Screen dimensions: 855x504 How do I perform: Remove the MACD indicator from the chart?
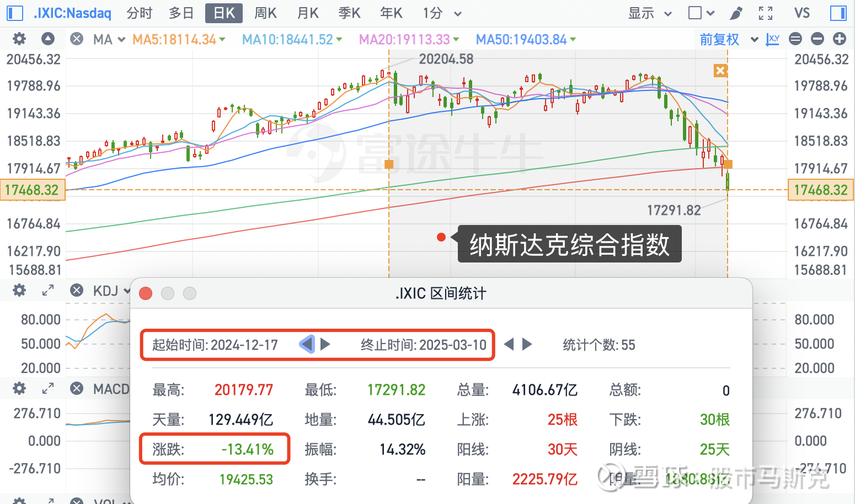pyautogui.click(x=76, y=388)
